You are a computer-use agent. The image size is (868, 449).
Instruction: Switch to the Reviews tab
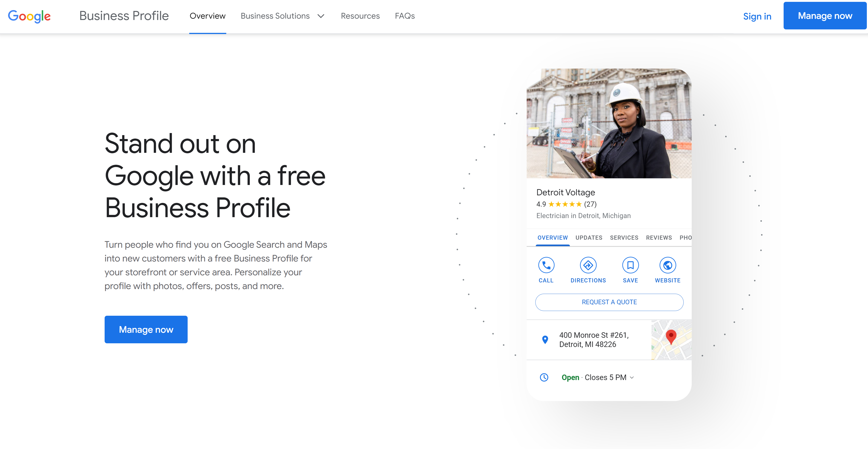tap(659, 237)
